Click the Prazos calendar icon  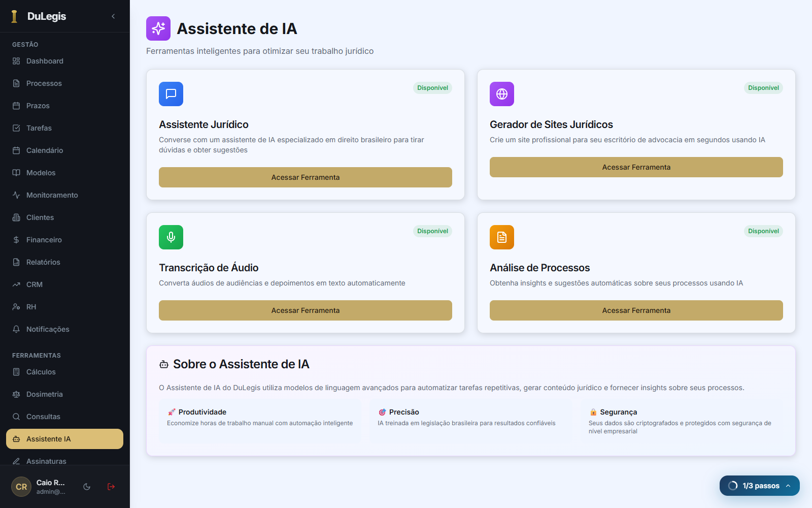pyautogui.click(x=16, y=106)
